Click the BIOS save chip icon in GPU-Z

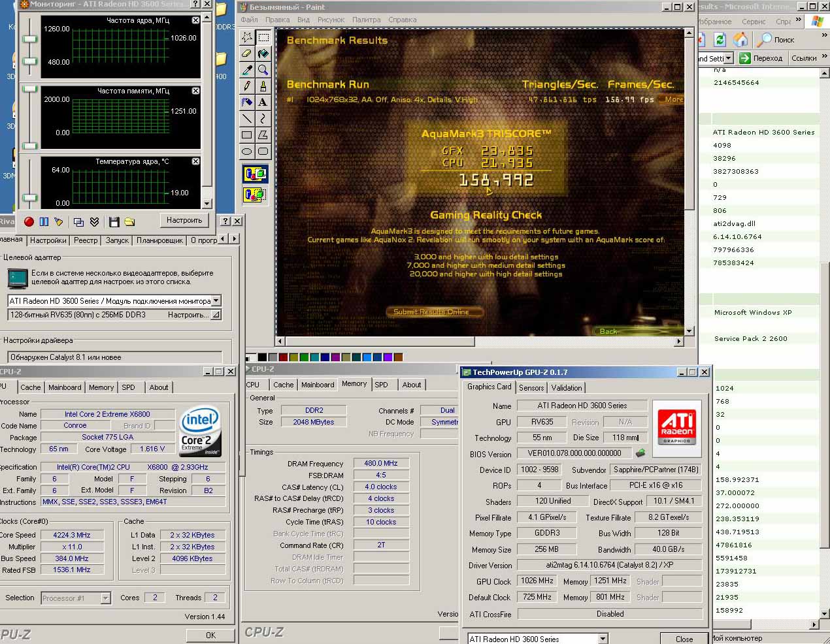pyautogui.click(x=640, y=453)
